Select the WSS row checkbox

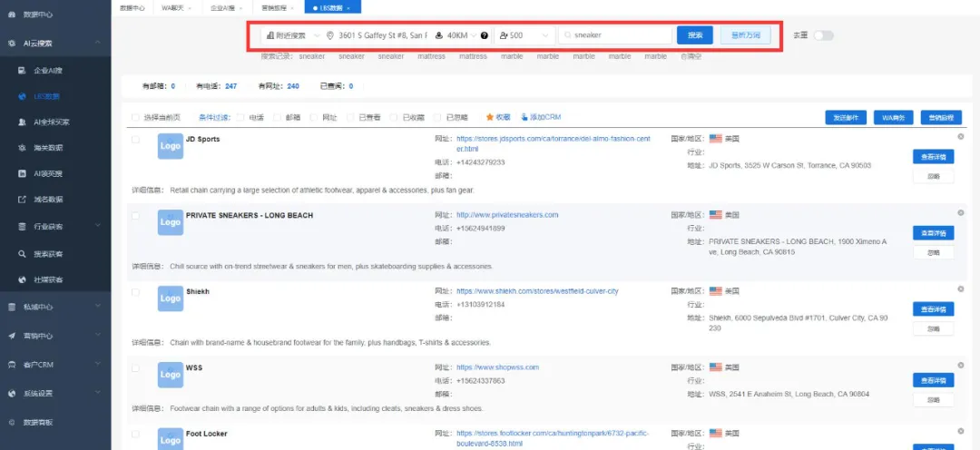[135, 368]
